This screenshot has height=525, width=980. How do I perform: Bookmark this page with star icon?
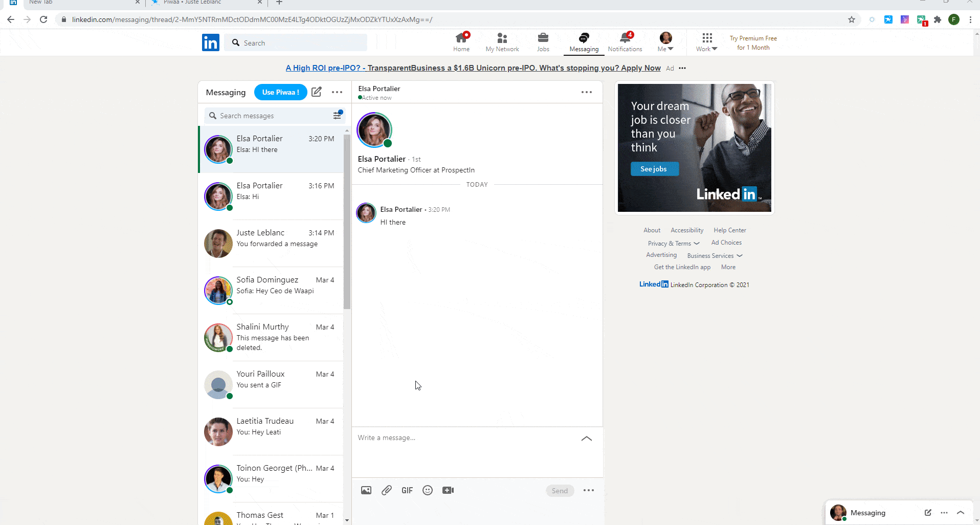(852, 19)
